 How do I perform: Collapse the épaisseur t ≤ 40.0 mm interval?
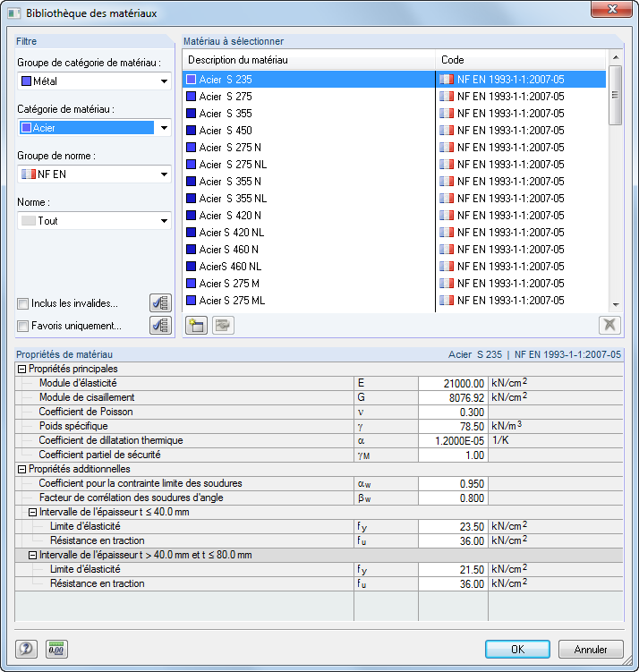[x=32, y=512]
